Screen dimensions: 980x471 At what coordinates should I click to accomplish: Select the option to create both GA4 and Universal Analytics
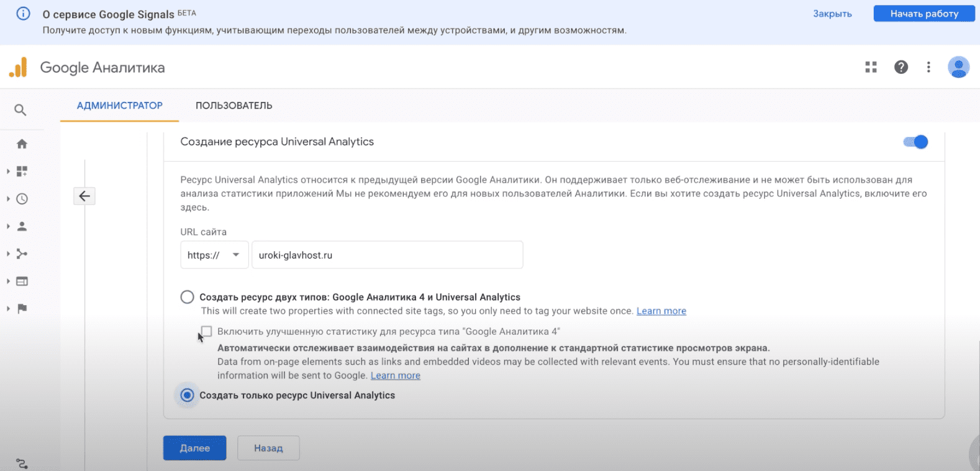pyautogui.click(x=187, y=297)
